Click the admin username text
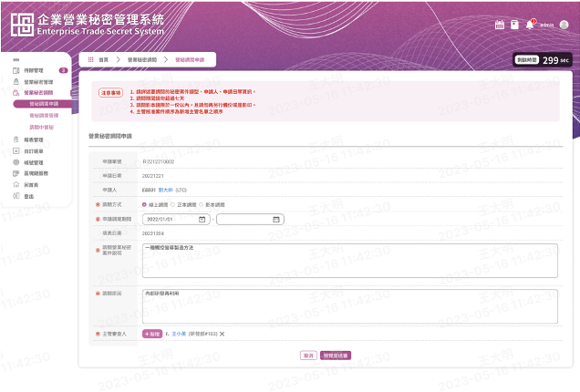Viewport: 580px width, 392px height. point(546,25)
